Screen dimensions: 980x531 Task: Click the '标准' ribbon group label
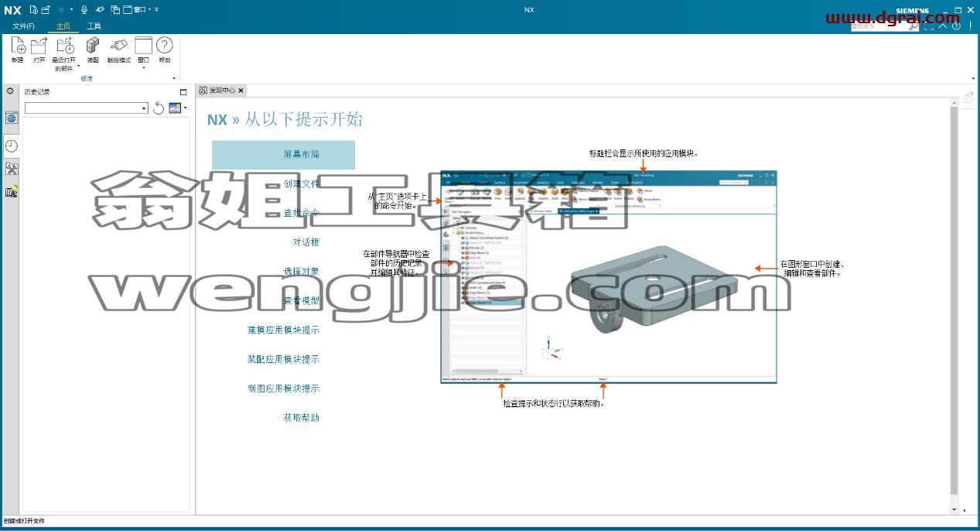[x=87, y=78]
